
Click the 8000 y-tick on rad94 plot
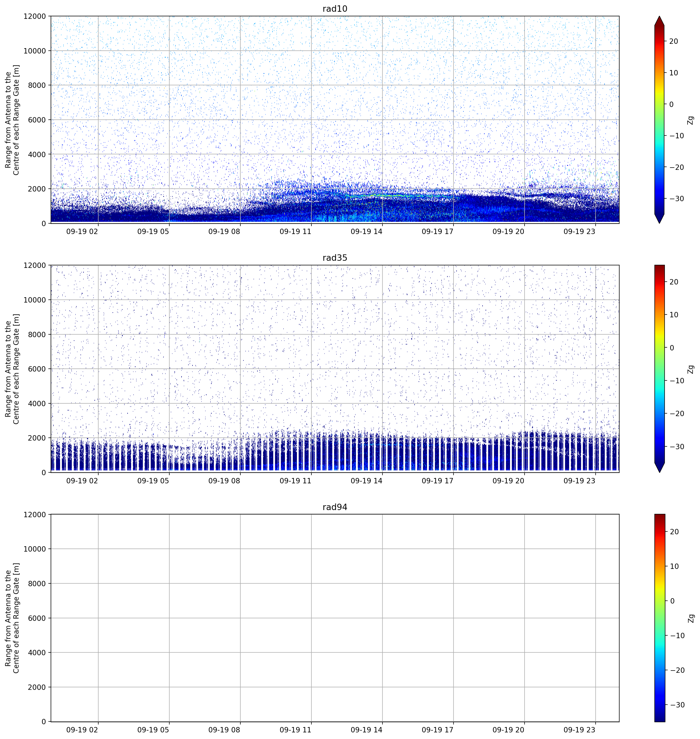[37, 584]
